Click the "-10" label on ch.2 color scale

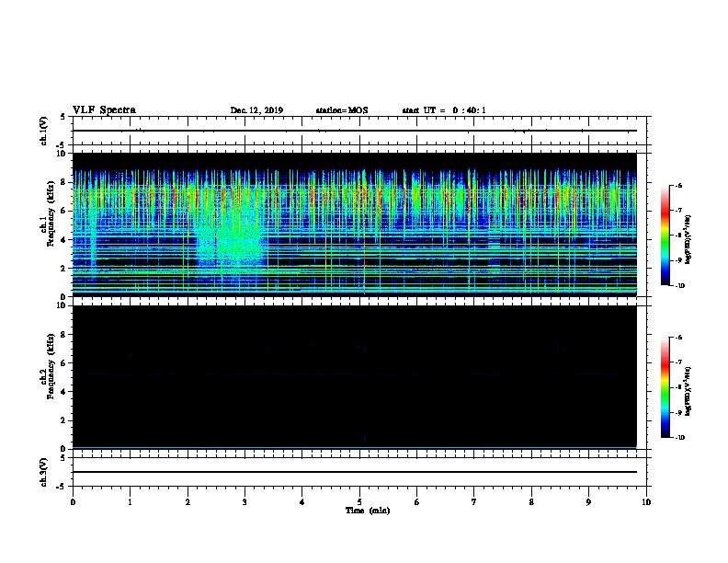679,438
